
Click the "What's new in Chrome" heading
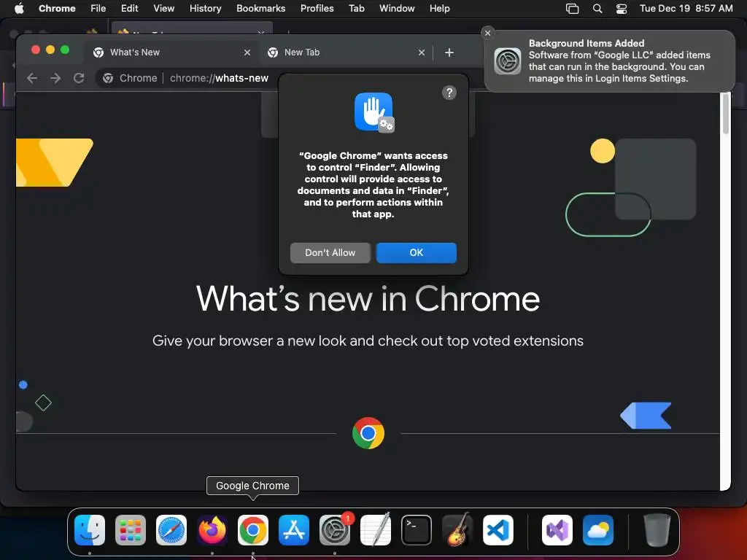click(368, 299)
